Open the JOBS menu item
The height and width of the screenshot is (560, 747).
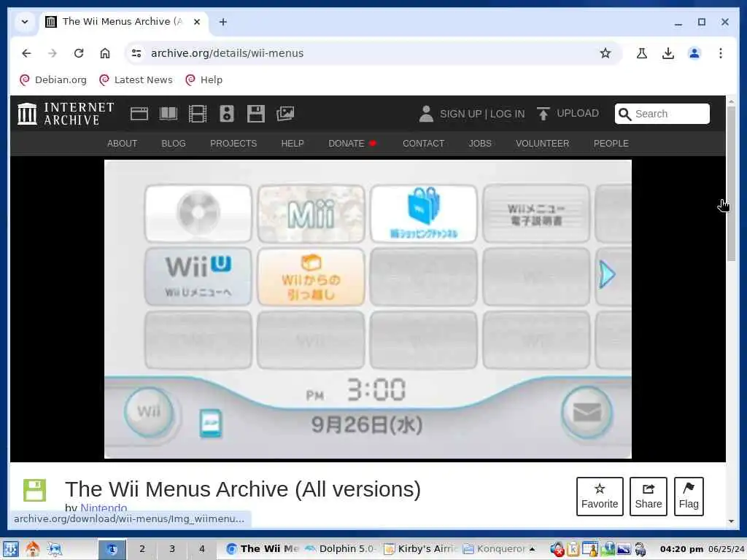480,144
